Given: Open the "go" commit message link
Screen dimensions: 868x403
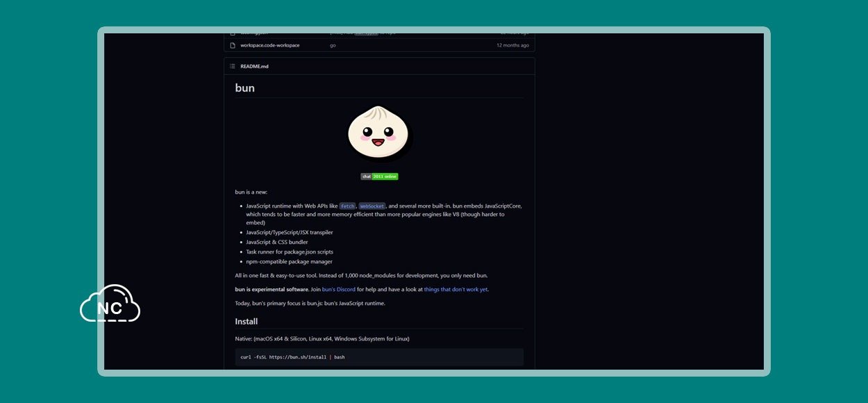Looking at the screenshot, I should (x=333, y=45).
